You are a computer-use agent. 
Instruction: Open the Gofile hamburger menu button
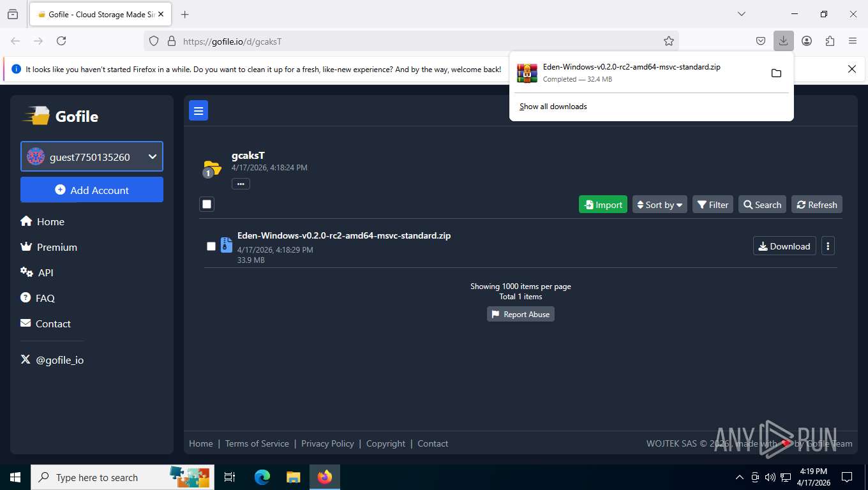[x=198, y=110]
